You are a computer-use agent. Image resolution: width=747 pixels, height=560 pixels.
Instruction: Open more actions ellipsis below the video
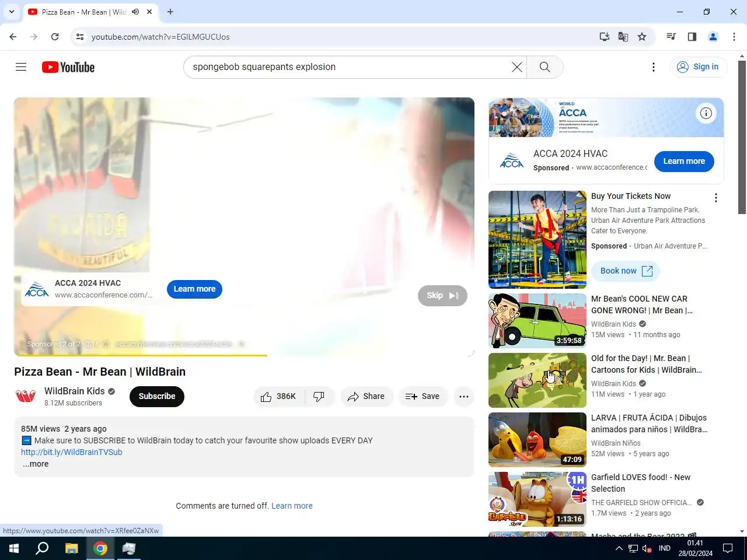[464, 397]
